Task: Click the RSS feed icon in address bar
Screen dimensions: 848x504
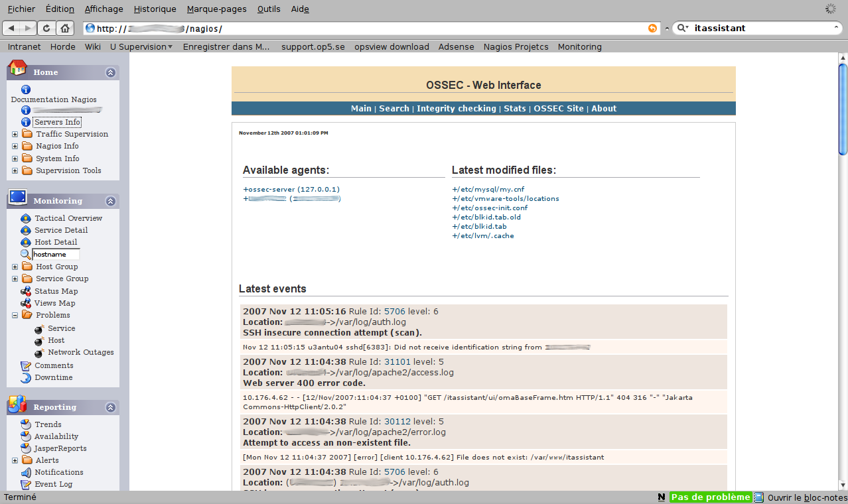Action: 652,29
